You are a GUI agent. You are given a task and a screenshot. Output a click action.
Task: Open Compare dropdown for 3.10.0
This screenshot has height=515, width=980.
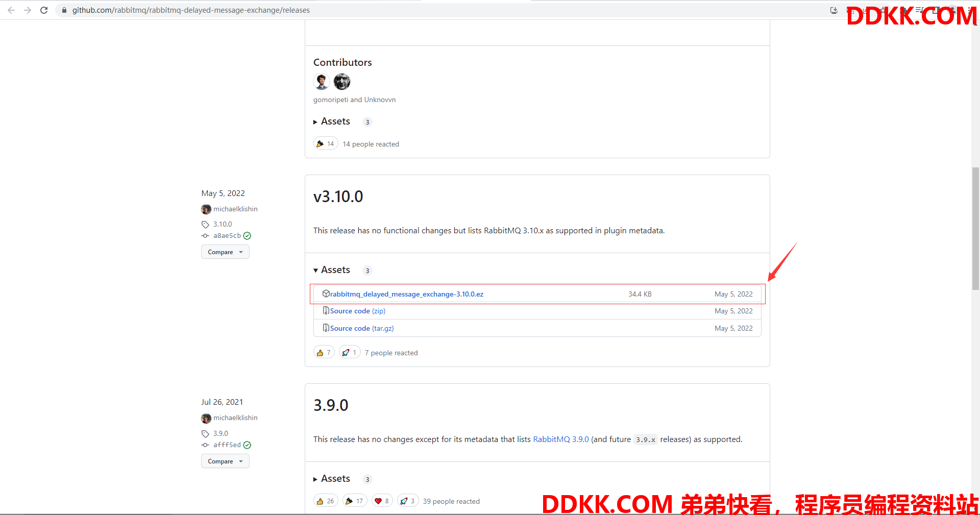click(x=225, y=252)
